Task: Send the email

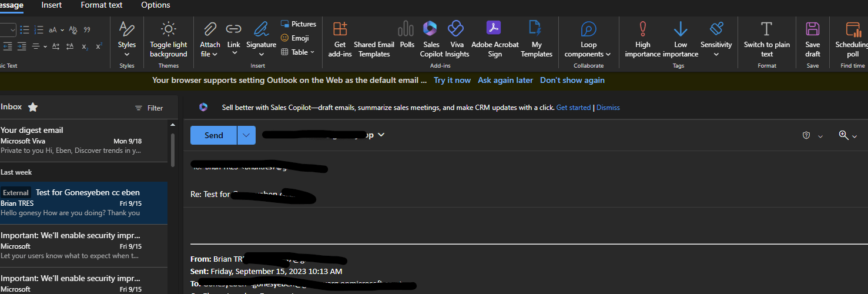Action: (214, 135)
